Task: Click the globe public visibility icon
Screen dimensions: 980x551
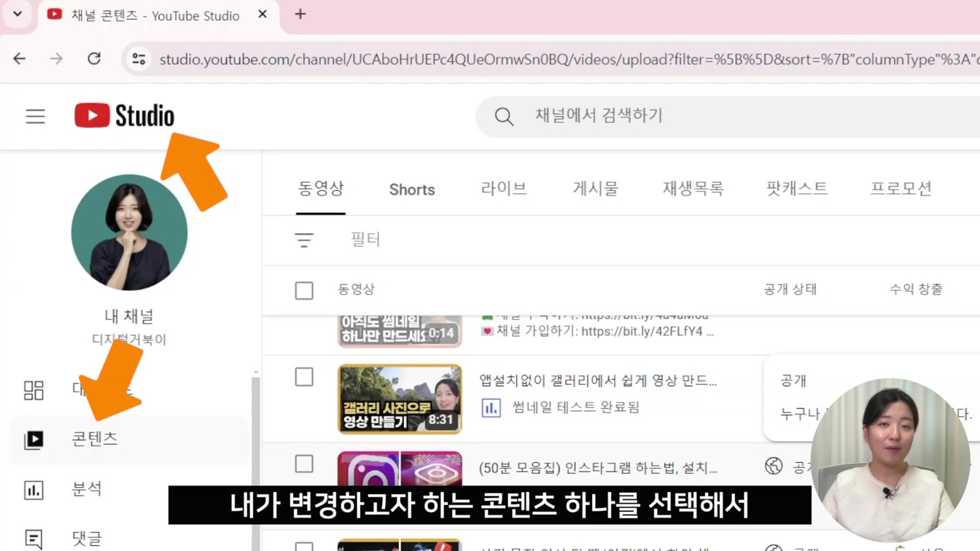Action: point(774,466)
